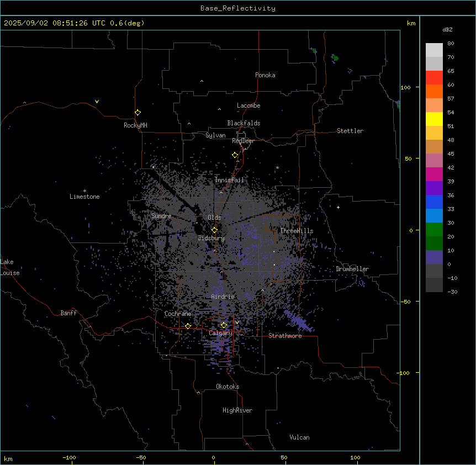The width and height of the screenshot is (476, 465).
Task: Click the 45 value in the dBZ legend
Action: 451,154
